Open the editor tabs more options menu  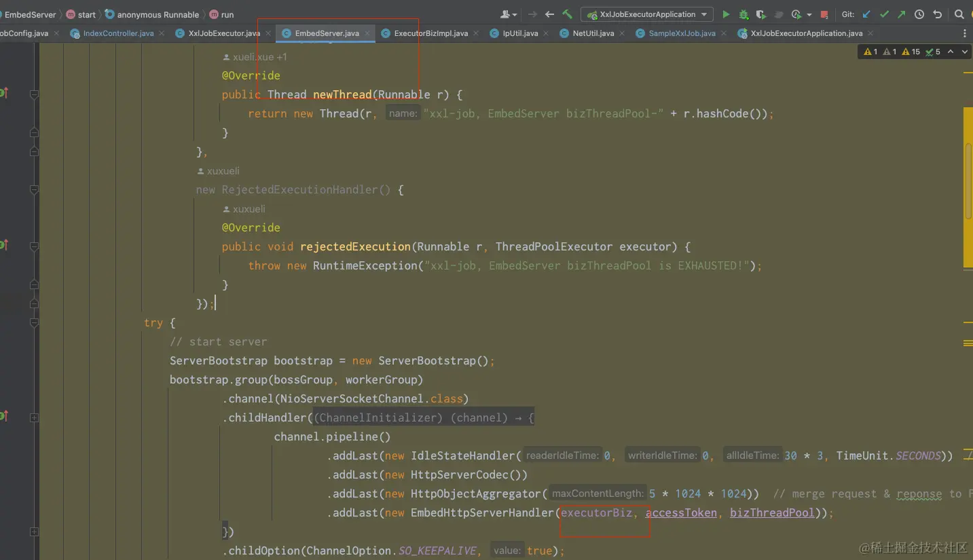click(965, 33)
